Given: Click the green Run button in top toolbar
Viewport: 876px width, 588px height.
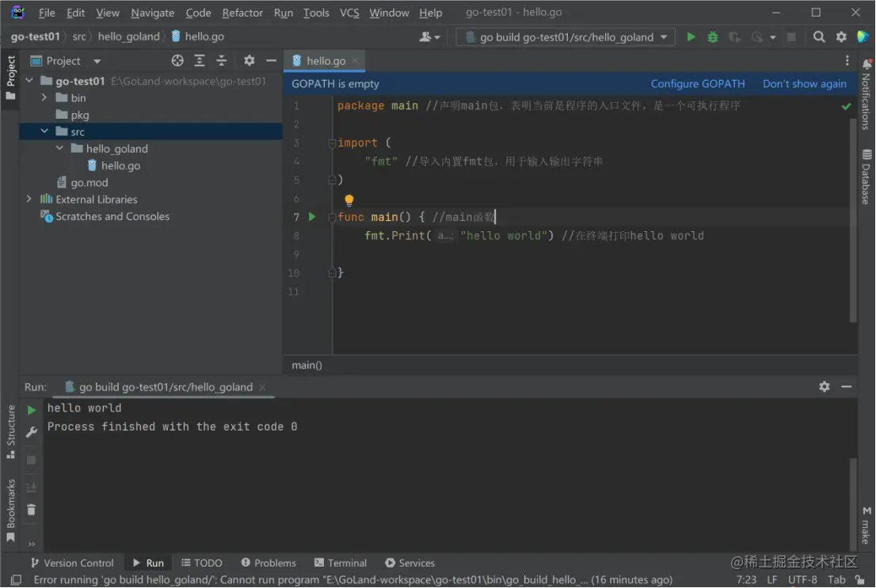Looking at the screenshot, I should (x=691, y=36).
